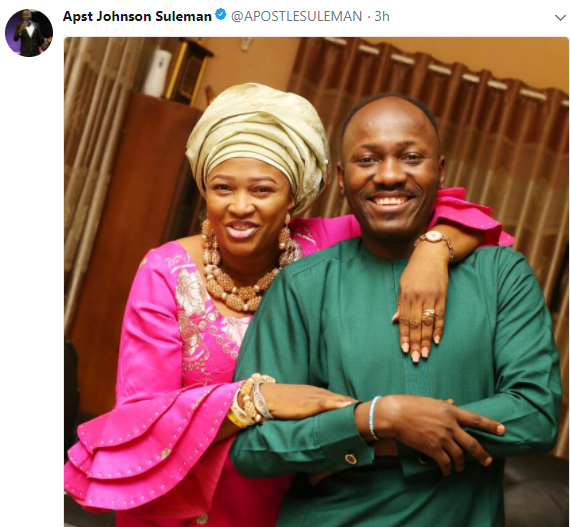Viewport: 570px width, 527px height.
Task: Click the gold ring on the hand
Action: pos(428,314)
